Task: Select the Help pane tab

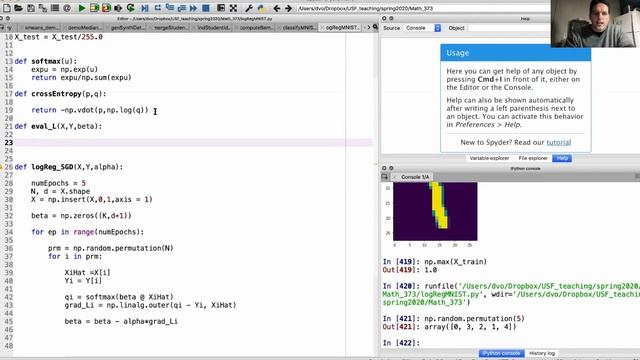Action: [562, 158]
